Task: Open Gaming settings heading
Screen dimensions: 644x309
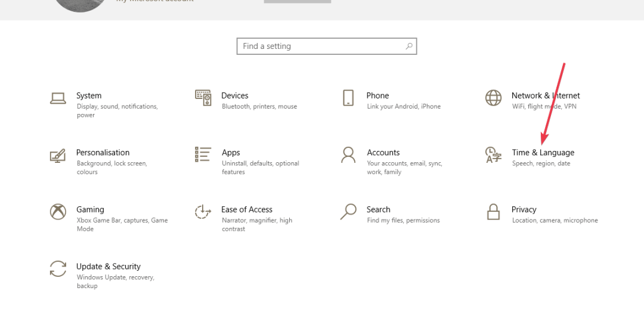Action: click(x=90, y=209)
